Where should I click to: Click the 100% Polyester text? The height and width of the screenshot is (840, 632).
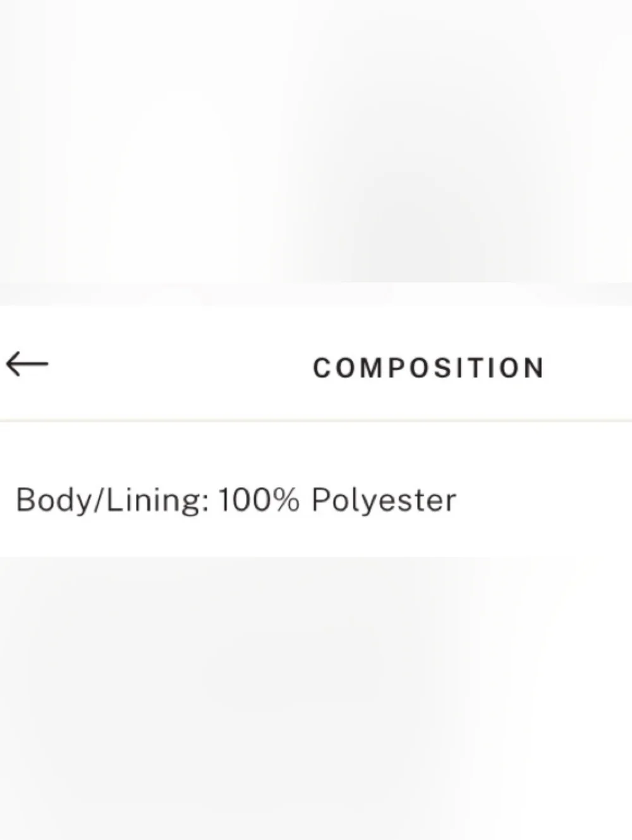point(337,500)
